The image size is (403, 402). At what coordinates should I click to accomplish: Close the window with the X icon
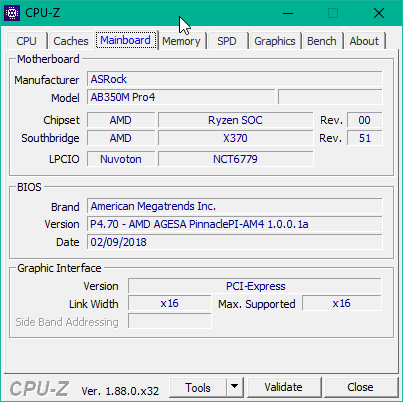tap(379, 13)
